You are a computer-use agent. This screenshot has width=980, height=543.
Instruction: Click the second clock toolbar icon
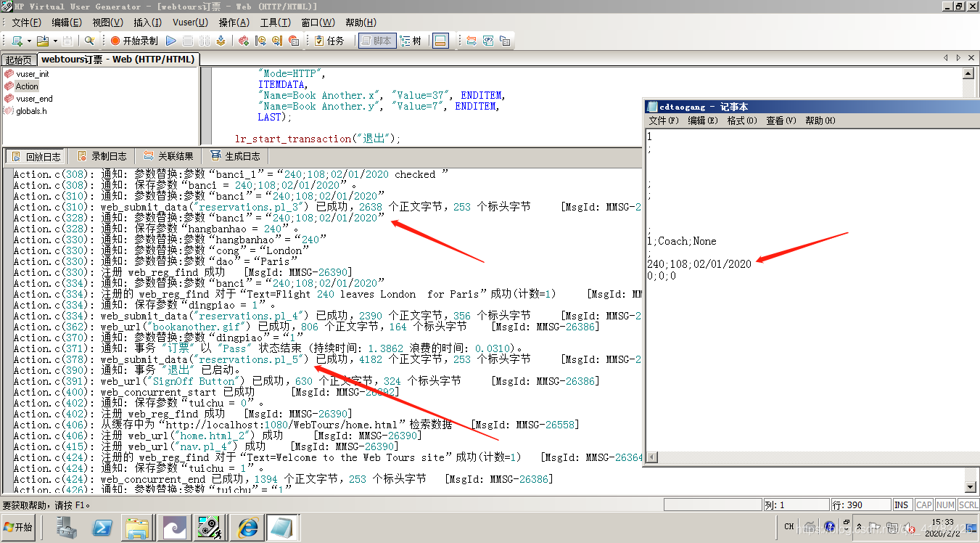277,41
